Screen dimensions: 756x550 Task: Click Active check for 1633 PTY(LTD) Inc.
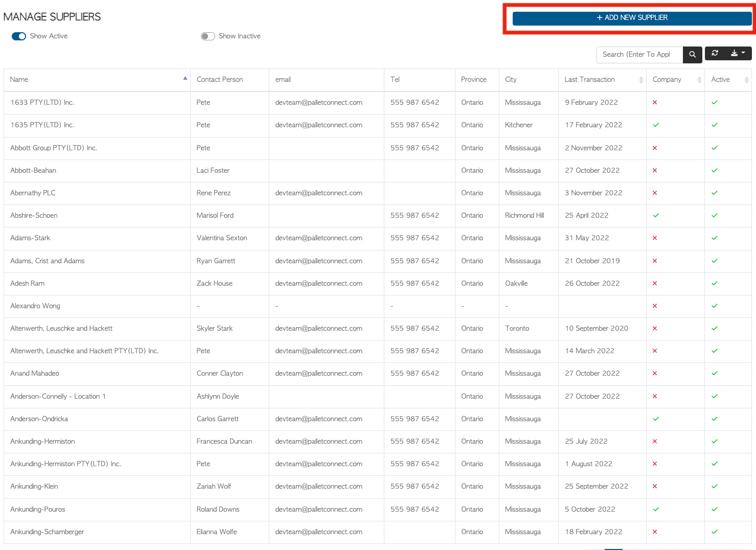click(715, 103)
